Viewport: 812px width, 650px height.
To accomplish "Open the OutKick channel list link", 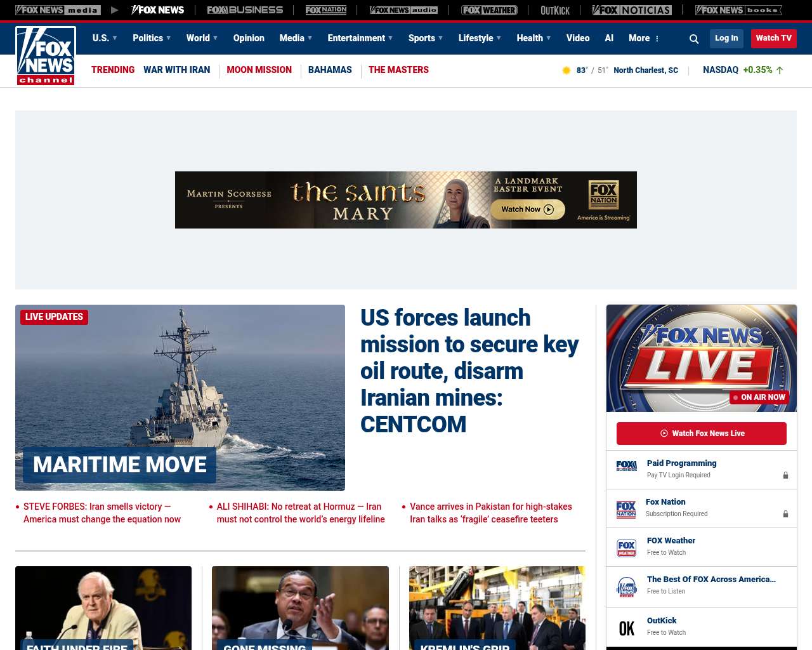I will (x=662, y=621).
